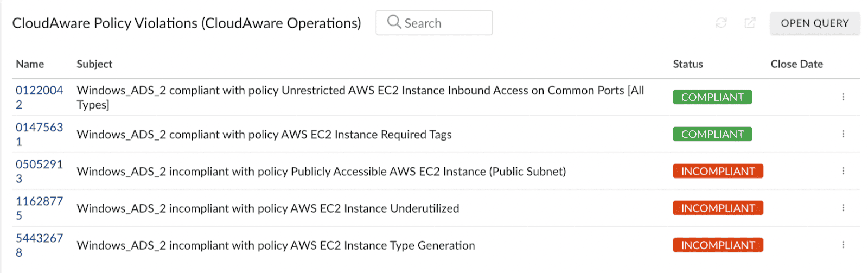Open violation record 11628775
The width and height of the screenshot is (868, 273).
tap(39, 208)
